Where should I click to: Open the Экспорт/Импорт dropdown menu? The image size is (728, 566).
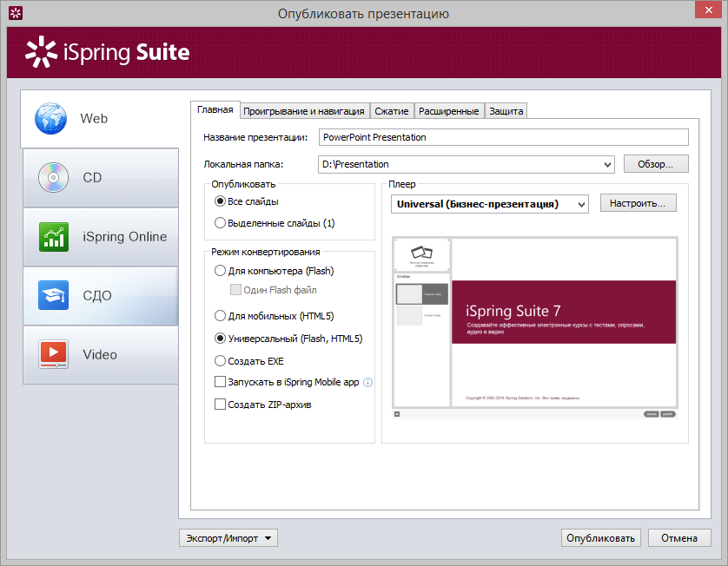[x=228, y=538]
